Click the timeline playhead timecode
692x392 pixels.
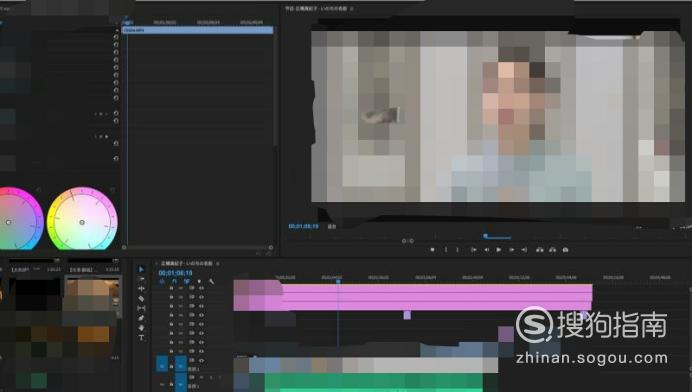pos(175,273)
